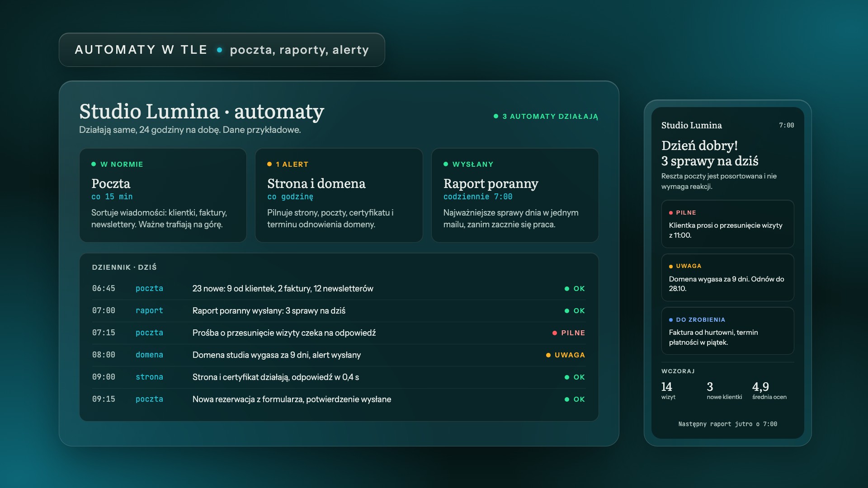Click the 'AUTOMATY W TLE' header pill
This screenshot has height=488, width=868.
point(222,50)
